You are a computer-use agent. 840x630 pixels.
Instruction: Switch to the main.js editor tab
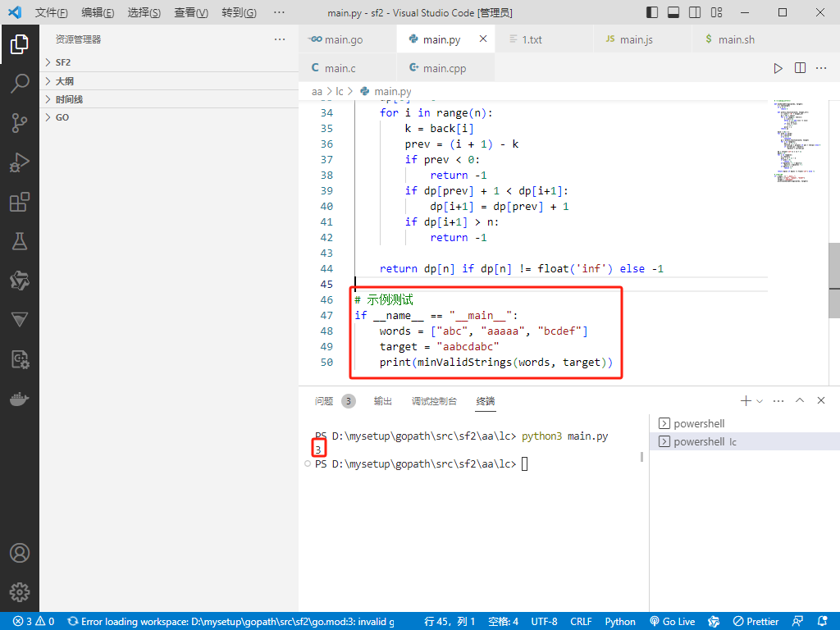click(x=643, y=39)
